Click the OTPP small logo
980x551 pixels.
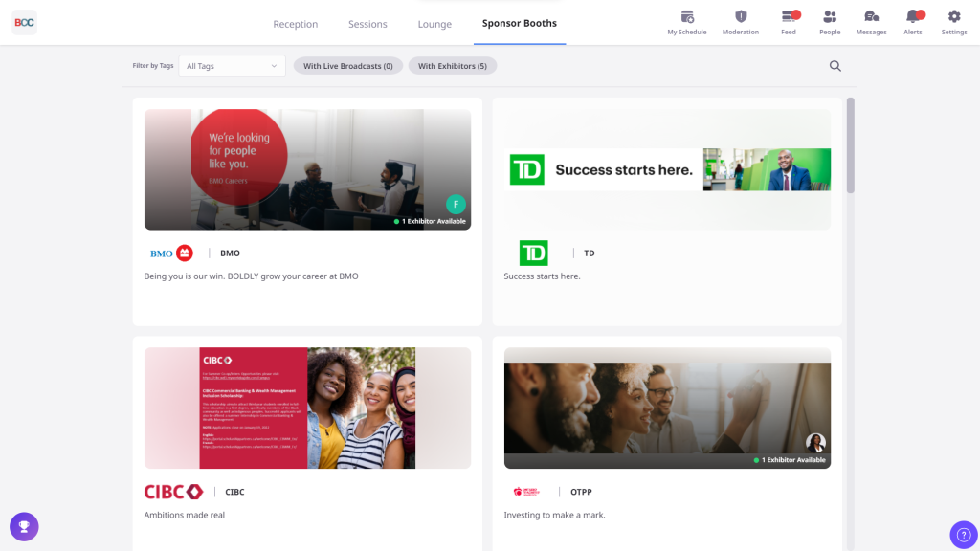click(x=526, y=492)
